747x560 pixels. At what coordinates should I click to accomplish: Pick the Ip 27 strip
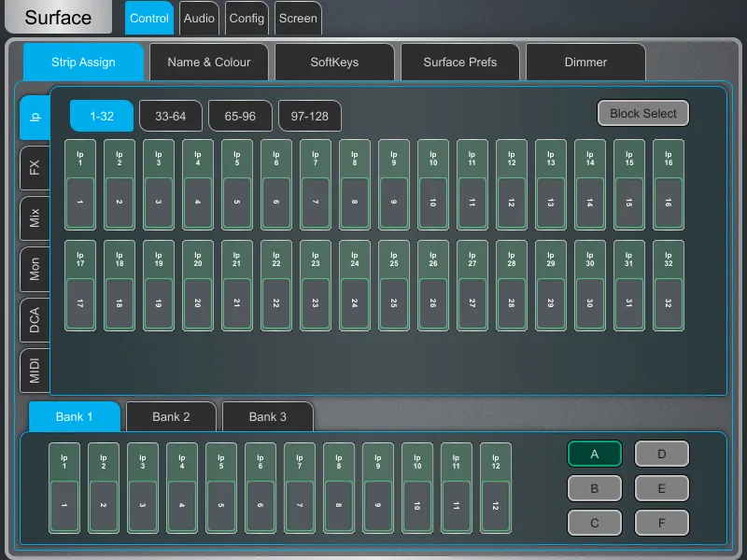[472, 286]
